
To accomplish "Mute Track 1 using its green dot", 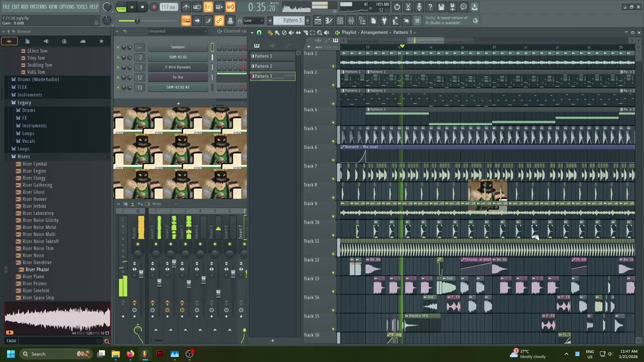I will pyautogui.click(x=333, y=66).
